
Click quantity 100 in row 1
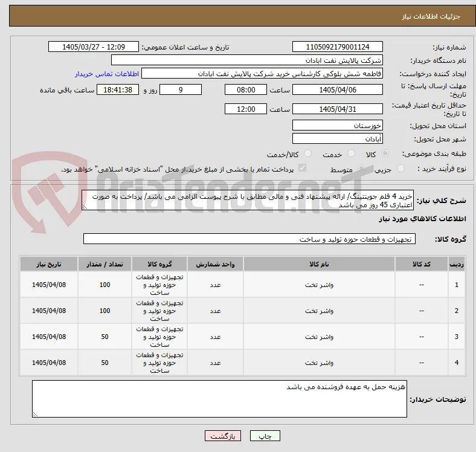click(x=105, y=285)
